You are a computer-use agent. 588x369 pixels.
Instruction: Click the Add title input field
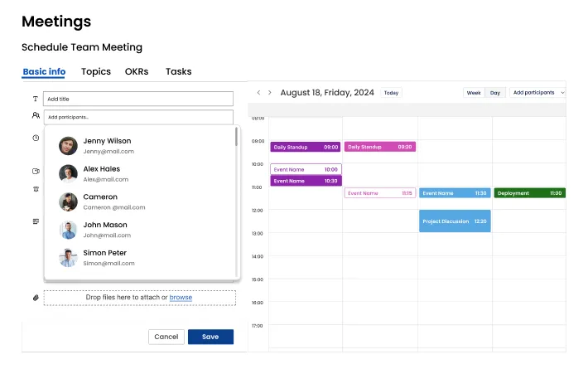(138, 99)
